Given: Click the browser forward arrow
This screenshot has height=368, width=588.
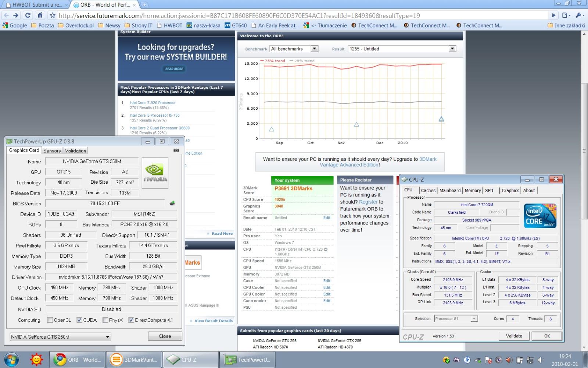Looking at the screenshot, I should [16, 15].
